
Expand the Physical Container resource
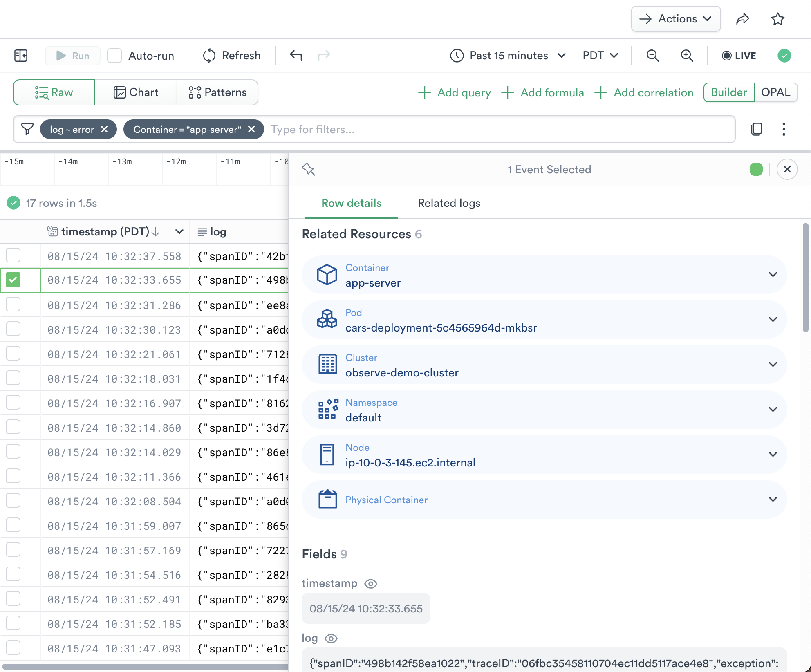[773, 499]
